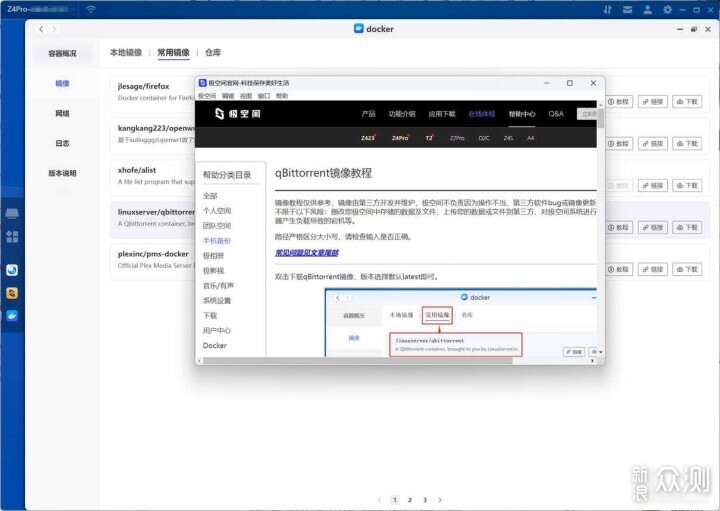
Task: Select 系统设置 in help category list
Action: [x=217, y=300]
